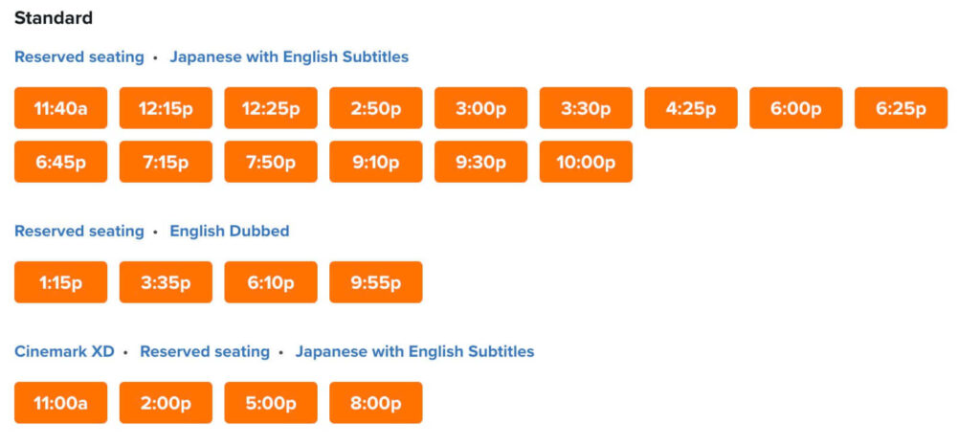
Task: Select the 3:30p subtitled showing
Action: (x=586, y=108)
